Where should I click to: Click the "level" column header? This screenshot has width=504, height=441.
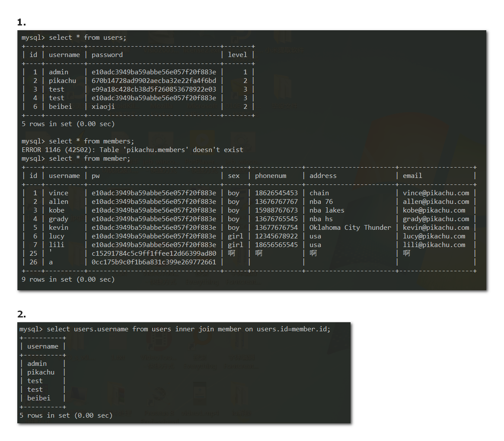[x=237, y=55]
